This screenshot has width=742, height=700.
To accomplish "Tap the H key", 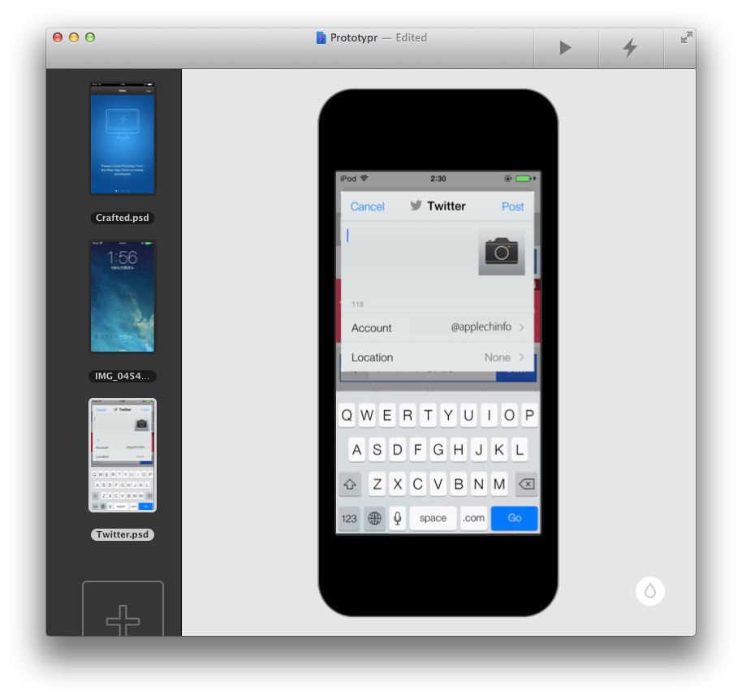I will click(459, 450).
